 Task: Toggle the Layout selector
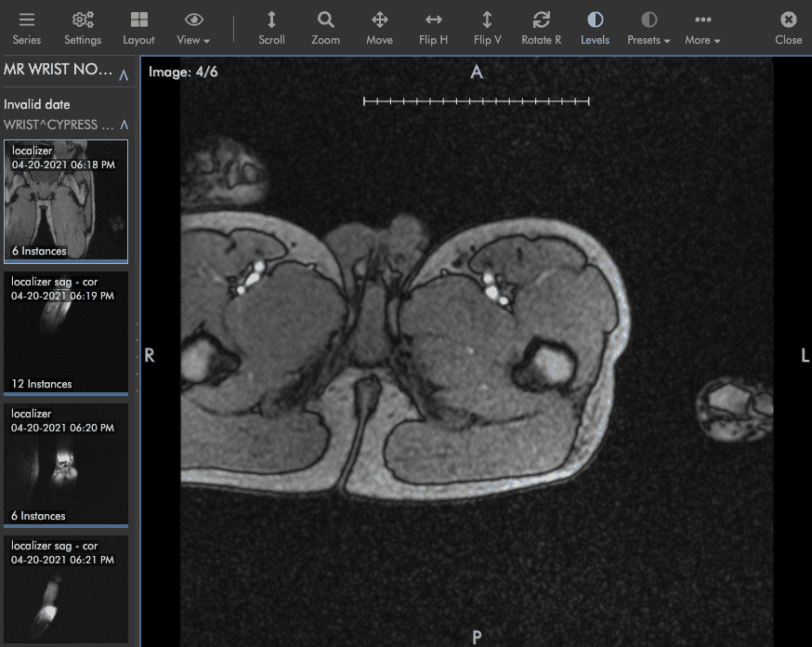138,27
